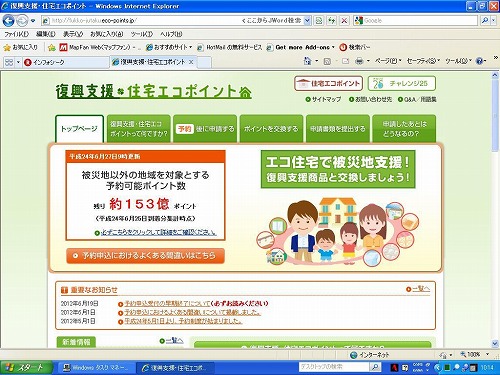
Task: Click the browser Back arrow button
Action: coord(8,21)
